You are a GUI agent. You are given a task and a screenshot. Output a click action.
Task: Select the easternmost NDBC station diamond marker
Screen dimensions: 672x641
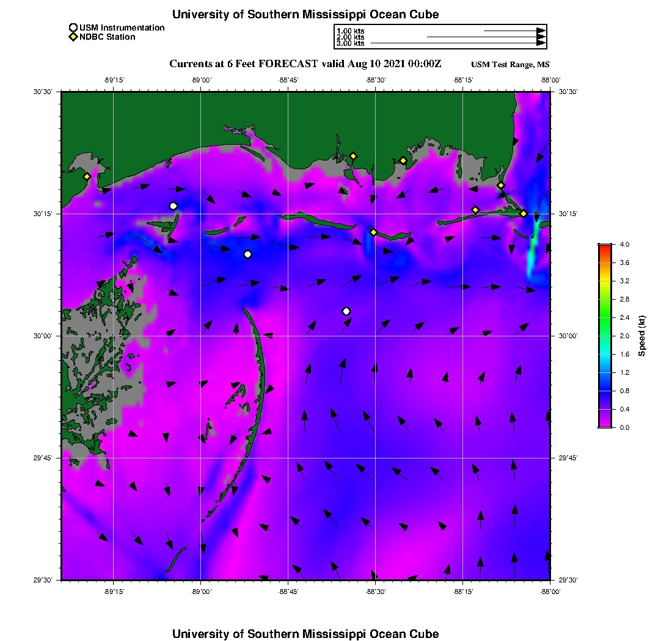click(524, 213)
